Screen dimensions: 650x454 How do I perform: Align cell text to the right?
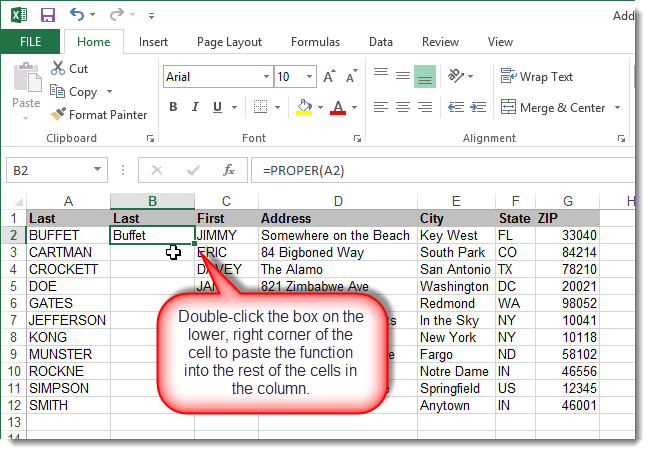coord(425,107)
